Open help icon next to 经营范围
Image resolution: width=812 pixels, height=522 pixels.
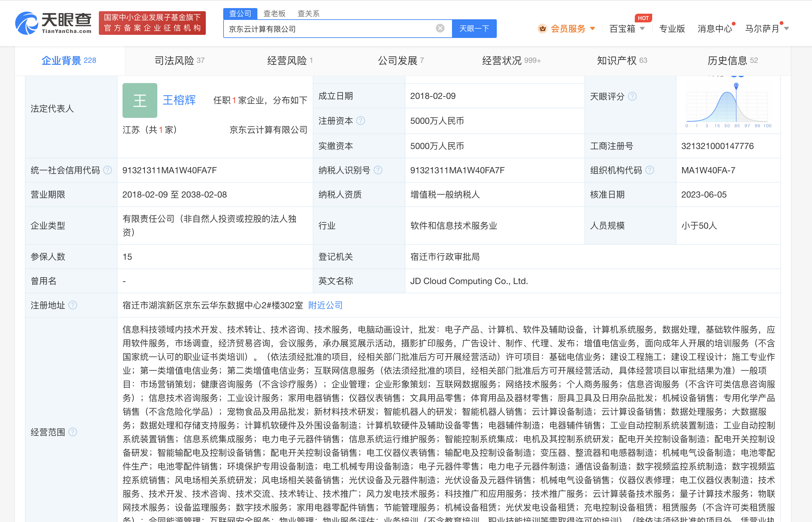(x=72, y=432)
